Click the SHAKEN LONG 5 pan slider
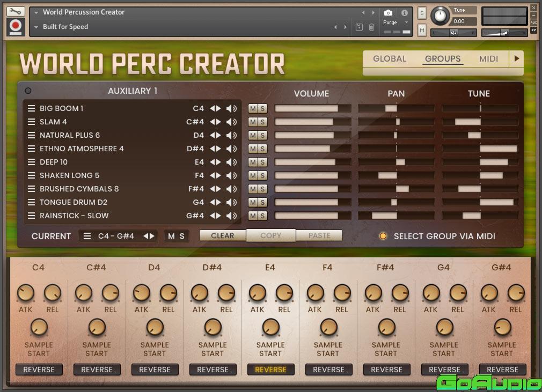 pyautogui.click(x=396, y=175)
